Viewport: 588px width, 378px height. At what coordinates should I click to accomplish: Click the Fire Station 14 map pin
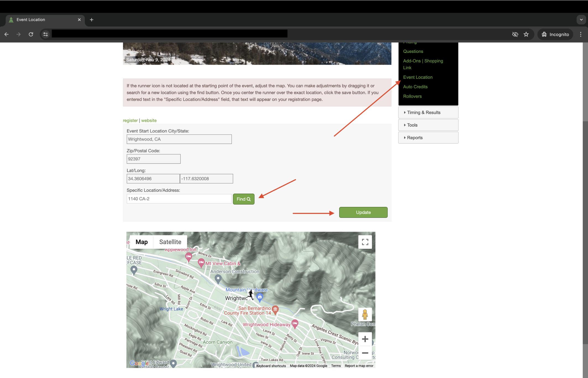tap(275, 310)
